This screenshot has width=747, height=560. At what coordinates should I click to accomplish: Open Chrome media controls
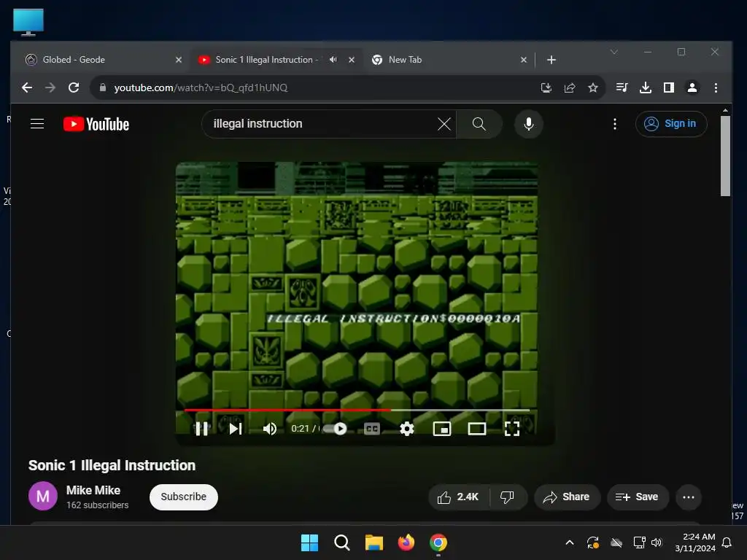tap(622, 87)
